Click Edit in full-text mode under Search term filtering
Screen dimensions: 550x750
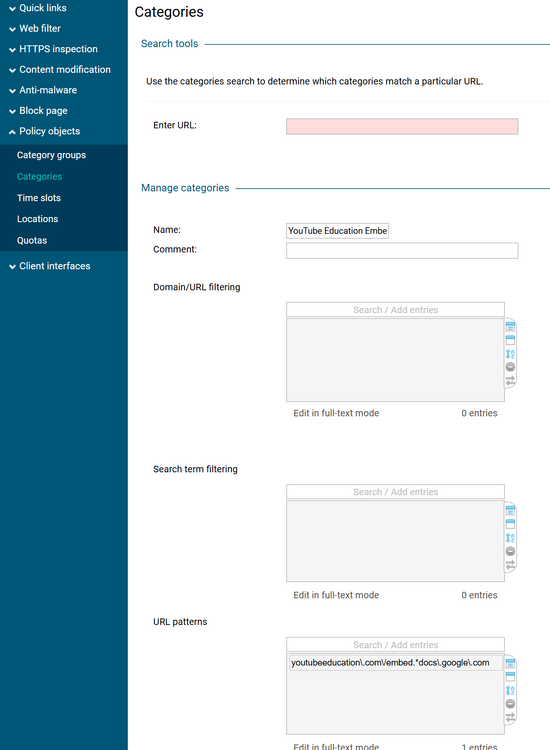(x=336, y=595)
